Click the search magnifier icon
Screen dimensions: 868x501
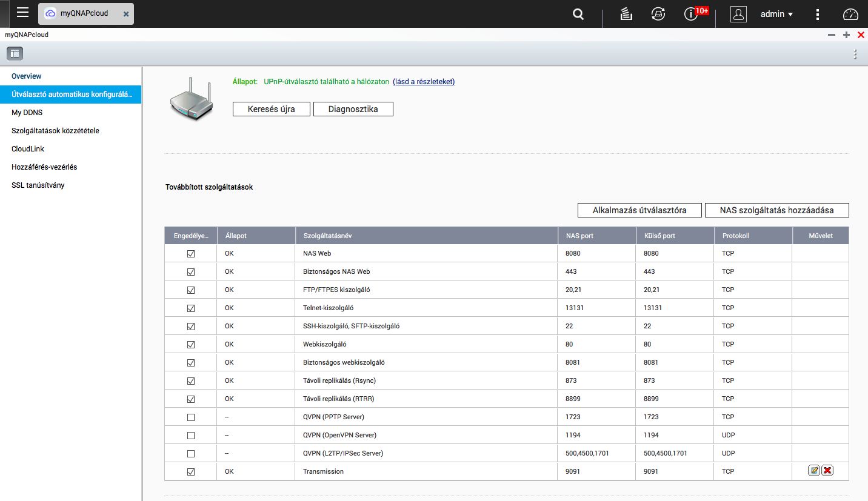(578, 14)
